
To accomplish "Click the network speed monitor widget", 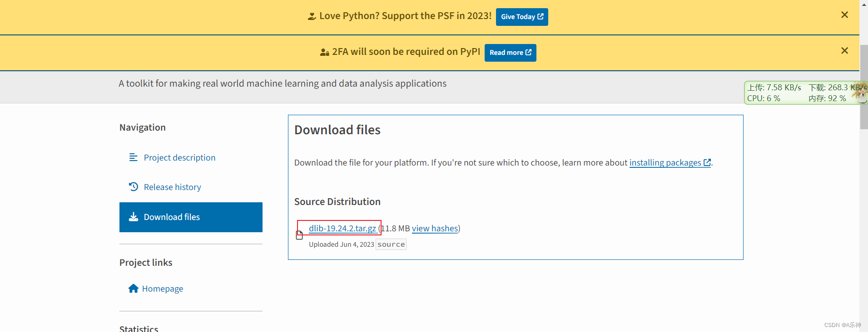I will pos(806,93).
